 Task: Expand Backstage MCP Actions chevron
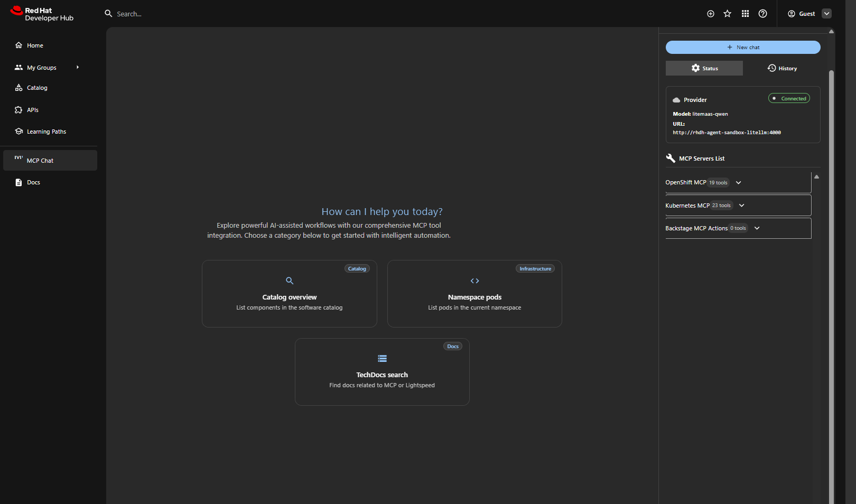click(757, 228)
